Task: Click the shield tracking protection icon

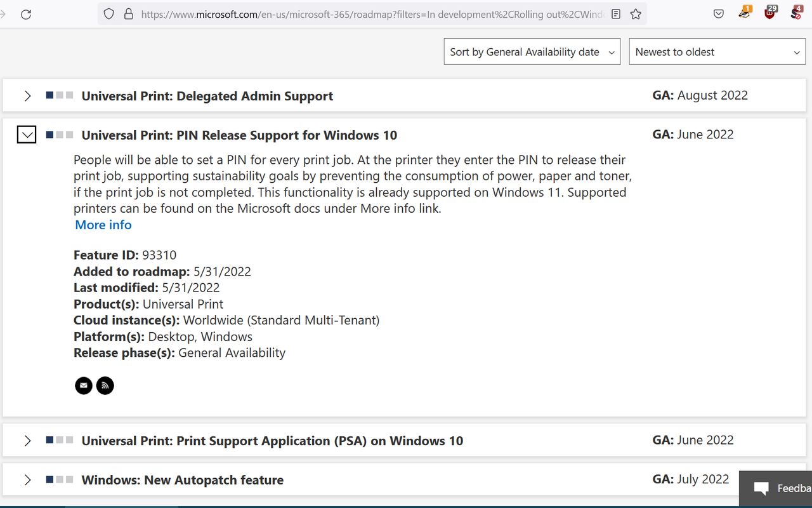Action: click(x=109, y=14)
